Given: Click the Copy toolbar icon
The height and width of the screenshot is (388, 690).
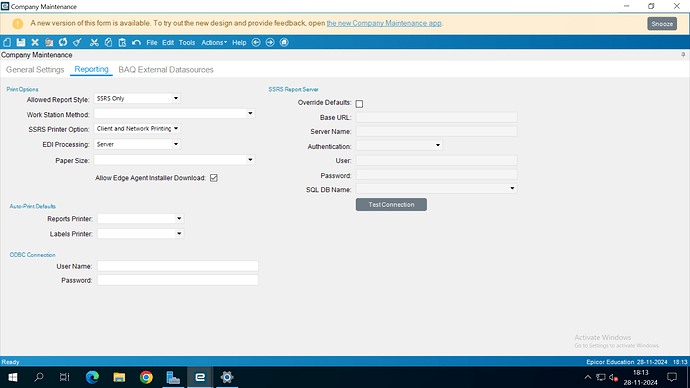Looking at the screenshot, I should pyautogui.click(x=108, y=42).
